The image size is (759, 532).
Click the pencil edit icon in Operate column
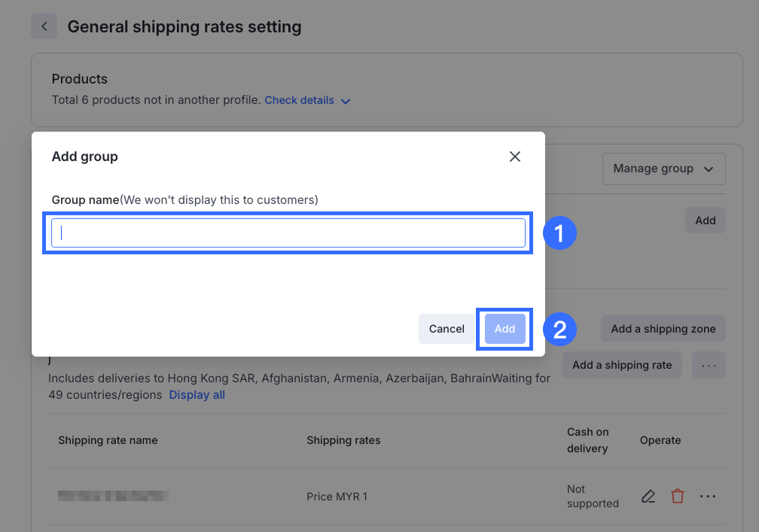[648, 497]
